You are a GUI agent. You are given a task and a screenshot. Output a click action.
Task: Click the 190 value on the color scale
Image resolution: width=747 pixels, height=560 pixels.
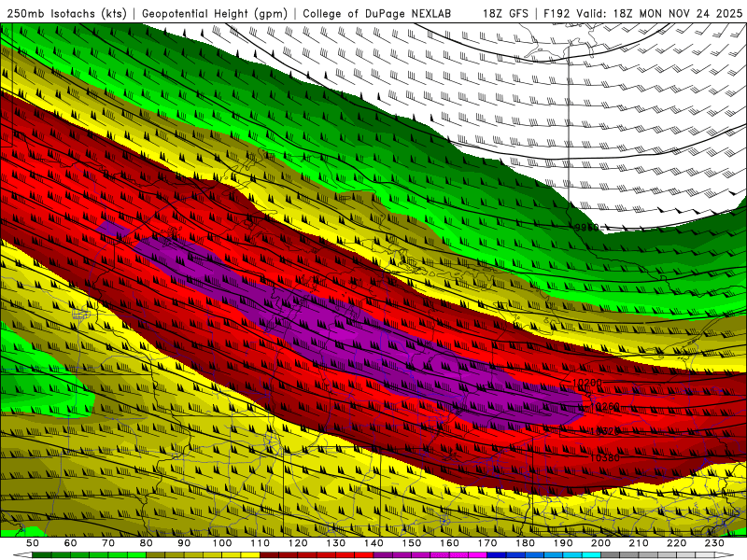[563, 543]
